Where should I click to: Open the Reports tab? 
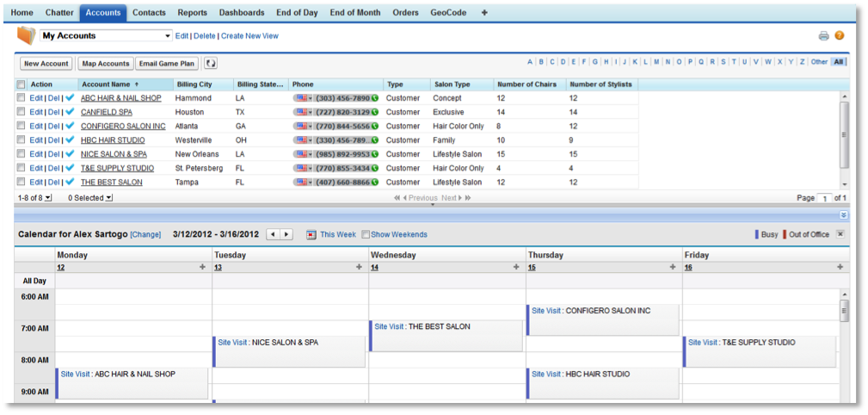(192, 13)
